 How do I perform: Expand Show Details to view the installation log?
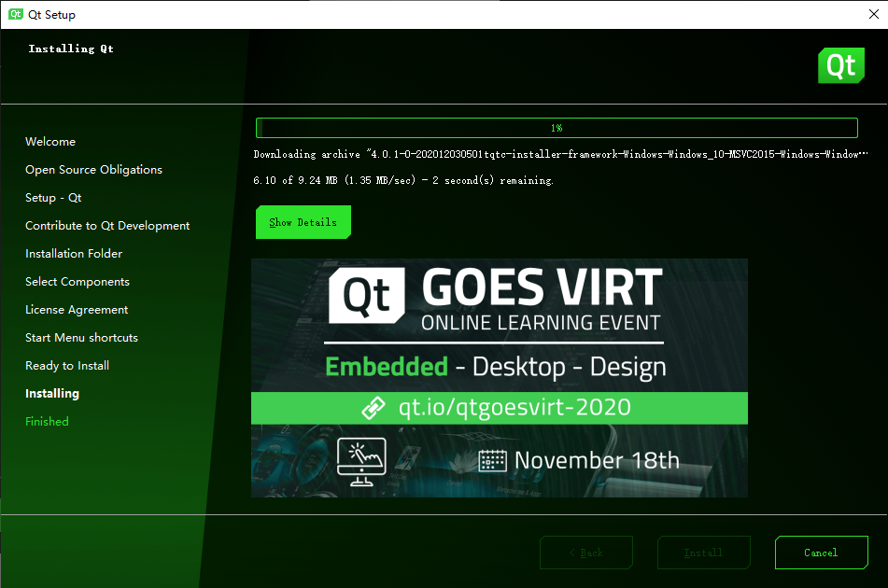coord(303,222)
